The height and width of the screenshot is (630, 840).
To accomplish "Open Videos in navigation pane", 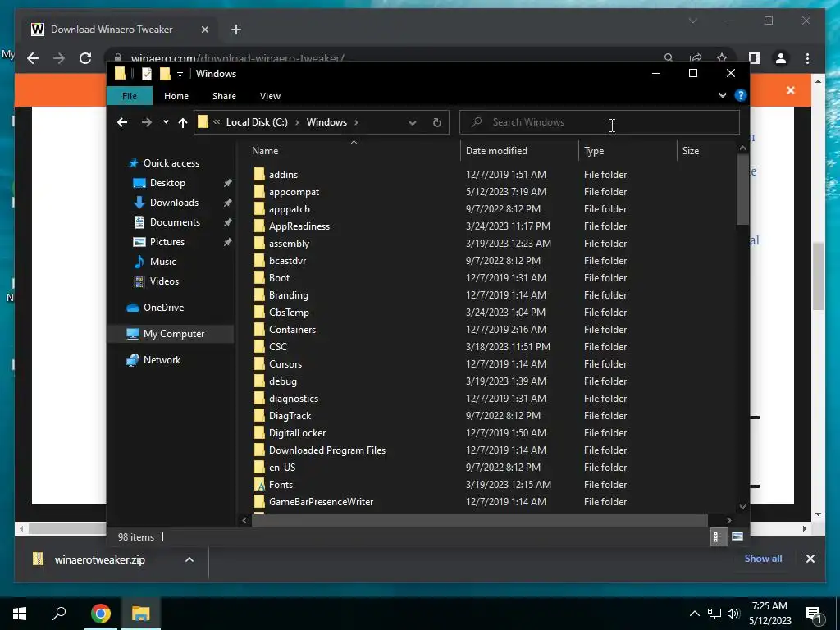I will [x=164, y=281].
